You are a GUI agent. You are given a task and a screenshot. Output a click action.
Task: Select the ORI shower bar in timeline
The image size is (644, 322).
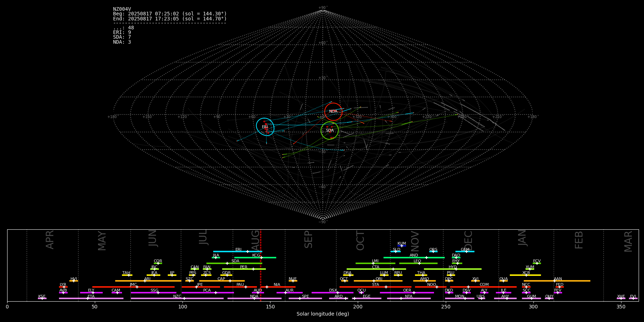point(378,281)
